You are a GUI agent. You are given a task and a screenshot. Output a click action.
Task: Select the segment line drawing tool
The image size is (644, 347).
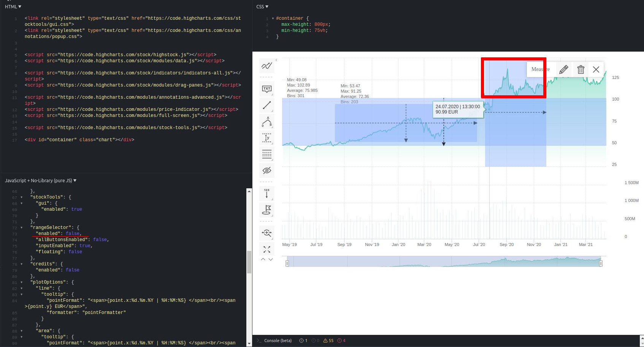click(266, 105)
